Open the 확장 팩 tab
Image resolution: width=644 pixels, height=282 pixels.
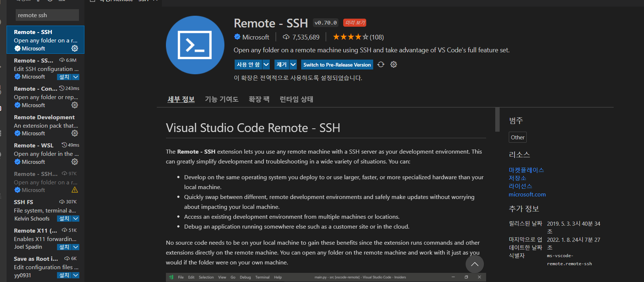click(259, 99)
